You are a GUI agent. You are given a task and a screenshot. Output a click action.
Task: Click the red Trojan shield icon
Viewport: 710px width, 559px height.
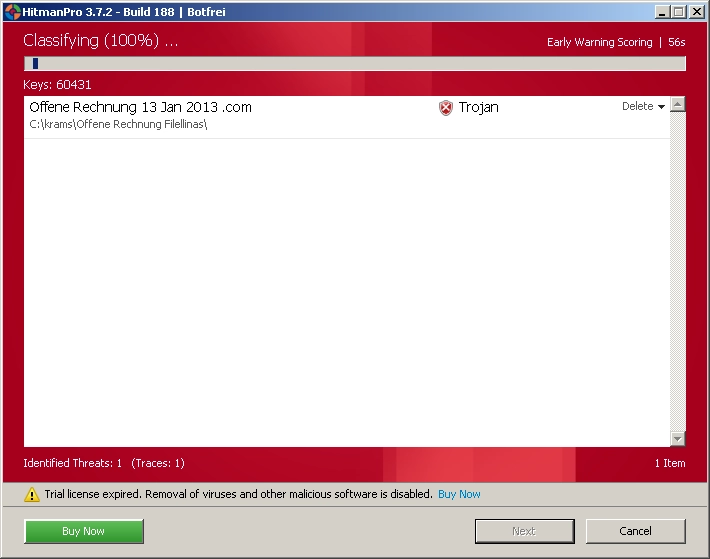coord(446,108)
